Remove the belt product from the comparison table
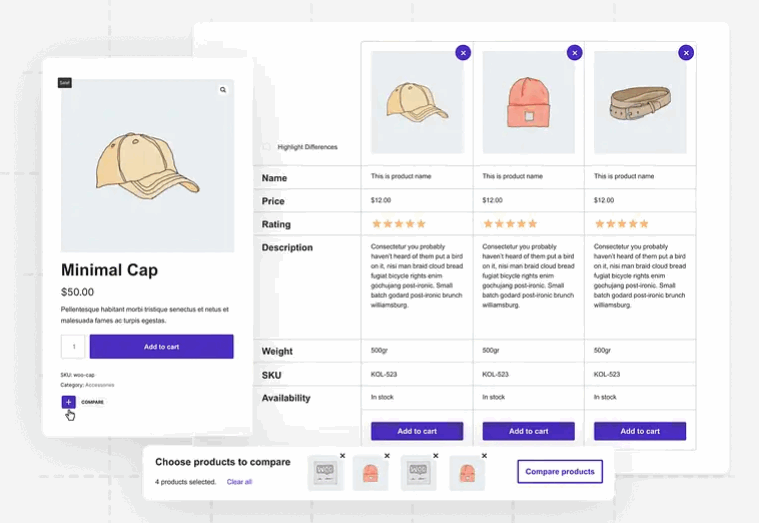 686,53
